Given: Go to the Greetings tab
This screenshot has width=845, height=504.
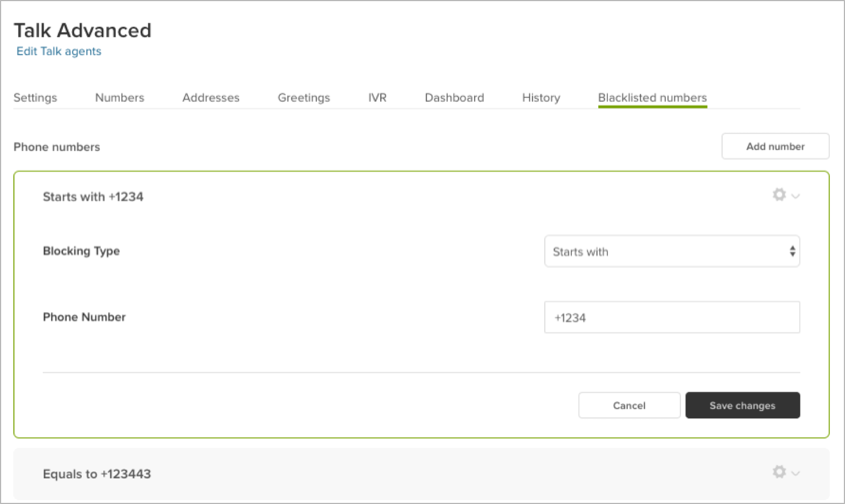Looking at the screenshot, I should [x=304, y=97].
